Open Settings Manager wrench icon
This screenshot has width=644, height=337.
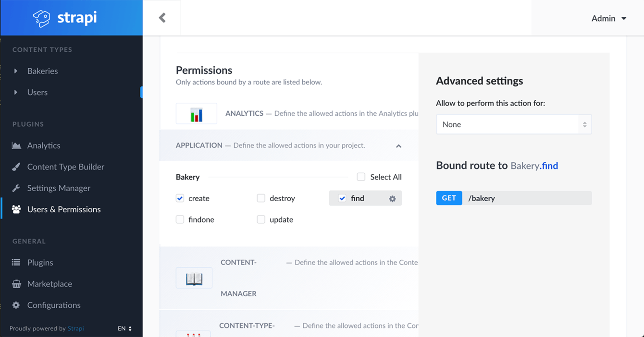[x=16, y=188]
